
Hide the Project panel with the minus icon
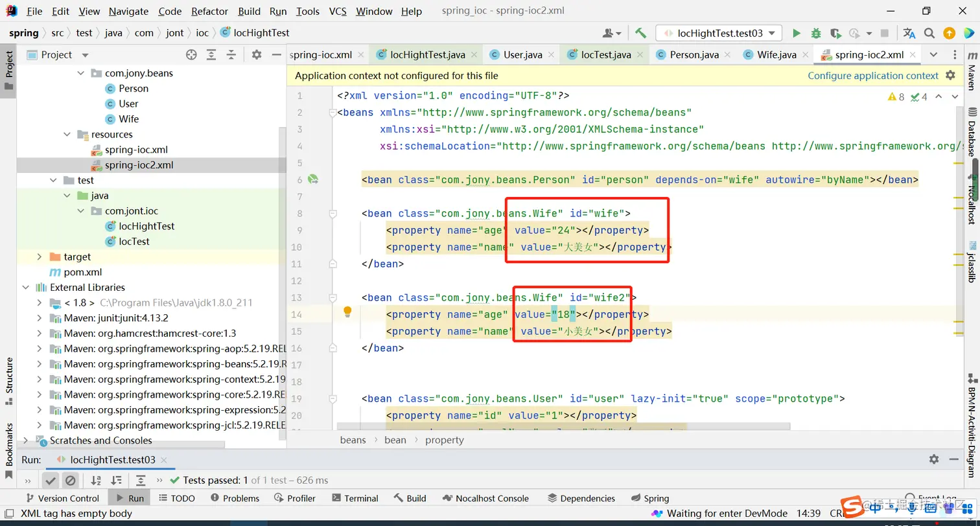click(x=275, y=55)
